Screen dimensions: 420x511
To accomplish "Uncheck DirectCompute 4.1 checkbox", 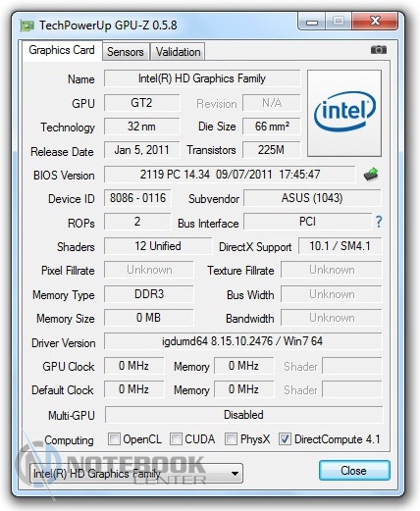I will coord(285,438).
